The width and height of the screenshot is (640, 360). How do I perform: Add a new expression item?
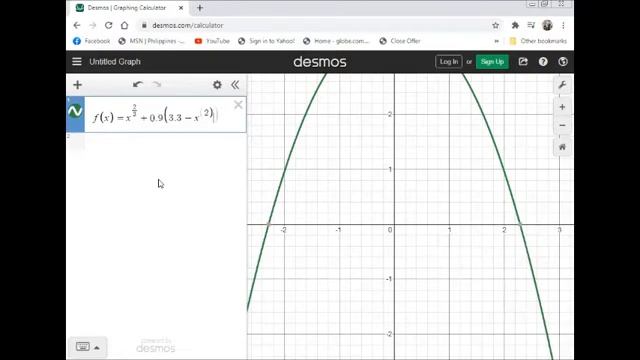78,85
